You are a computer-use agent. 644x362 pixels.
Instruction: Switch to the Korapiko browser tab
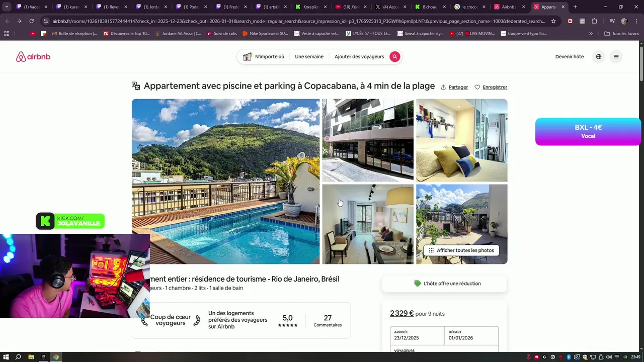coord(311,7)
